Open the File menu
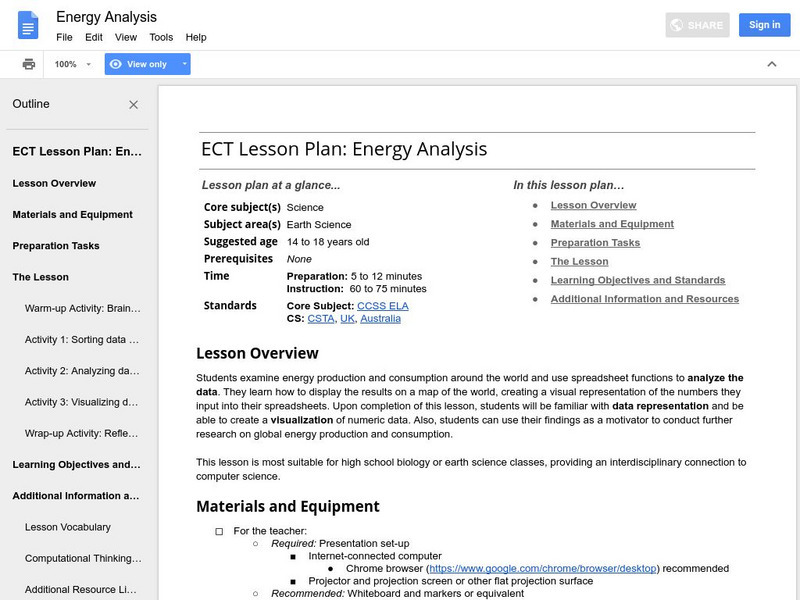Image resolution: width=800 pixels, height=600 pixels. (63, 37)
